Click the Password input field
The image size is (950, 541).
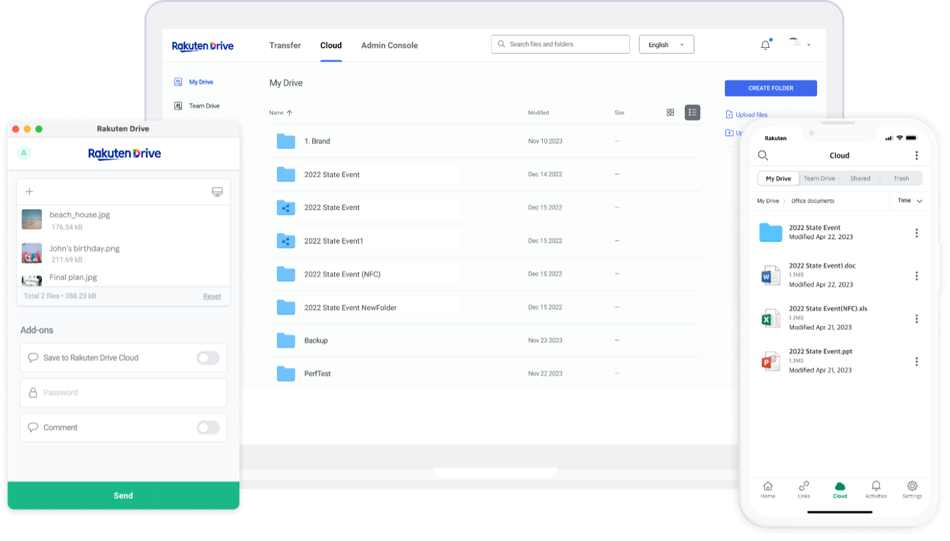(124, 393)
